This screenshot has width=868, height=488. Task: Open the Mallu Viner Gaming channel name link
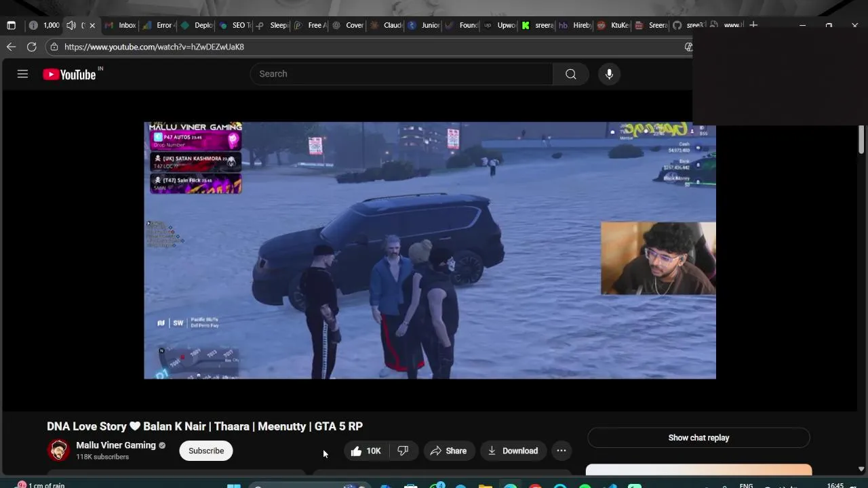[116, 445]
